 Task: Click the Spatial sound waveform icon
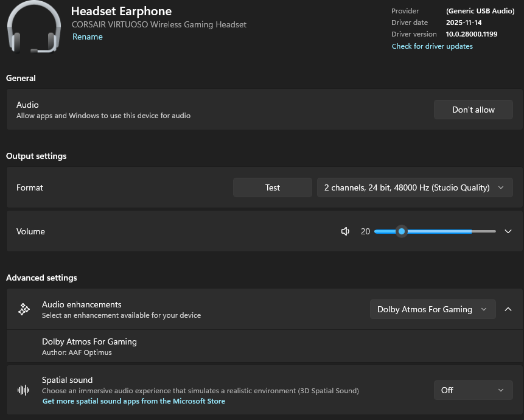[24, 390]
